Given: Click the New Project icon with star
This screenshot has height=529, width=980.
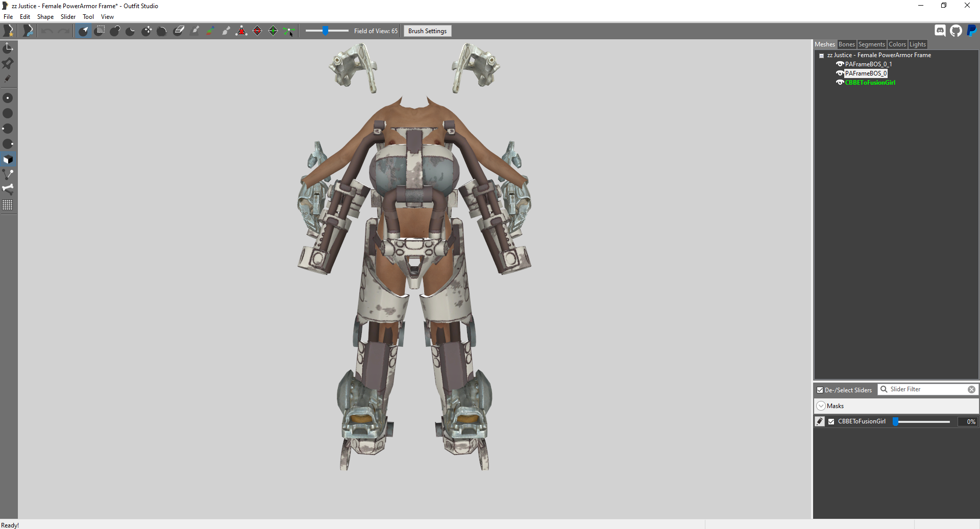Looking at the screenshot, I should click(x=8, y=31).
